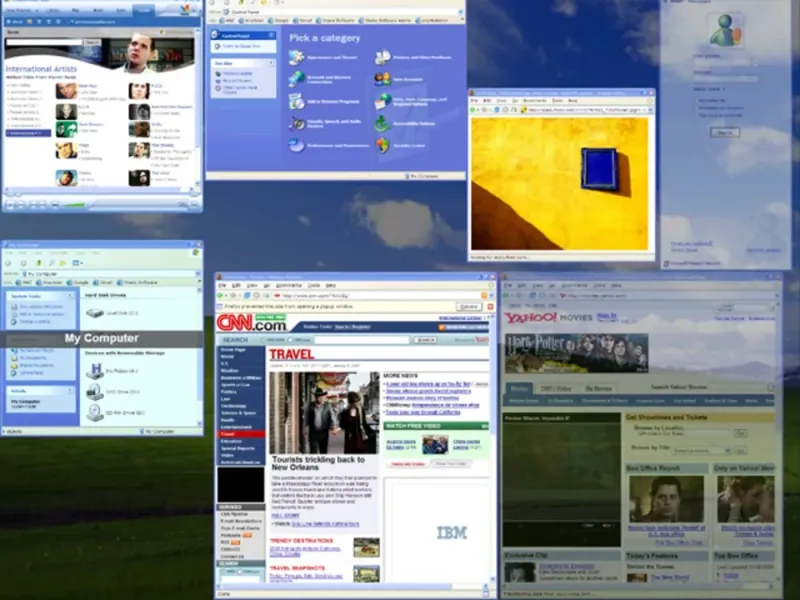Collapse See Also panel in Control Panel
The height and width of the screenshot is (600, 800).
pos(271,63)
